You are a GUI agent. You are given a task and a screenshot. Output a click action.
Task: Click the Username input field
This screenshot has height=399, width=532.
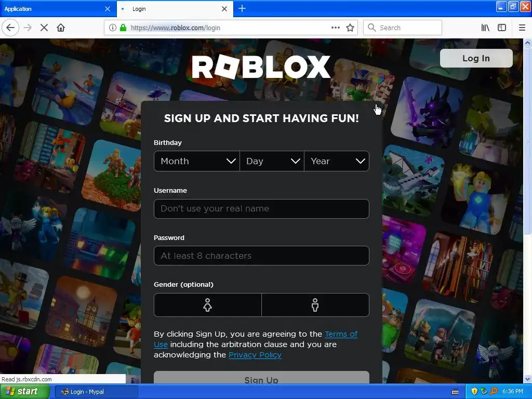[x=261, y=209]
